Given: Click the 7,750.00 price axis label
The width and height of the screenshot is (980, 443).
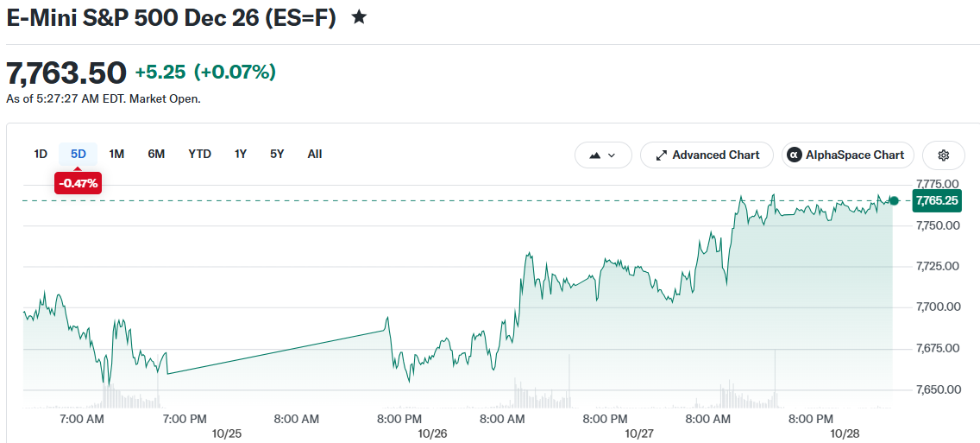Looking at the screenshot, I should click(938, 225).
